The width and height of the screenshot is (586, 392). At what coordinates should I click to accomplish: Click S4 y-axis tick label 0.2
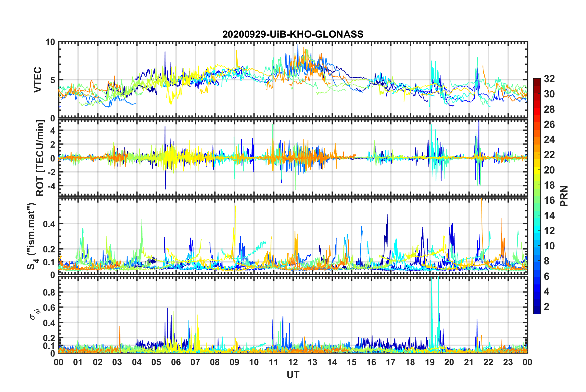coord(49,249)
